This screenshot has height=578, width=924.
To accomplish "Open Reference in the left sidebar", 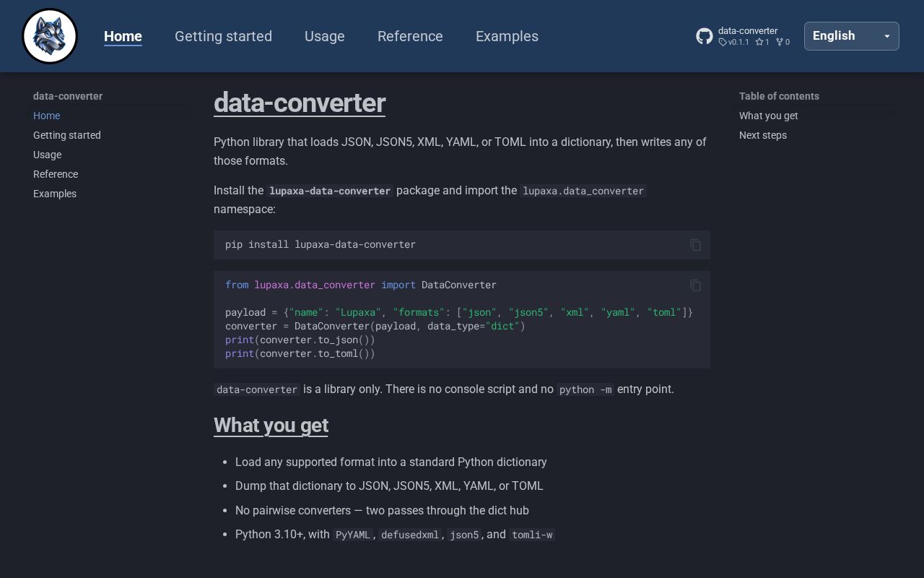I will (x=56, y=174).
